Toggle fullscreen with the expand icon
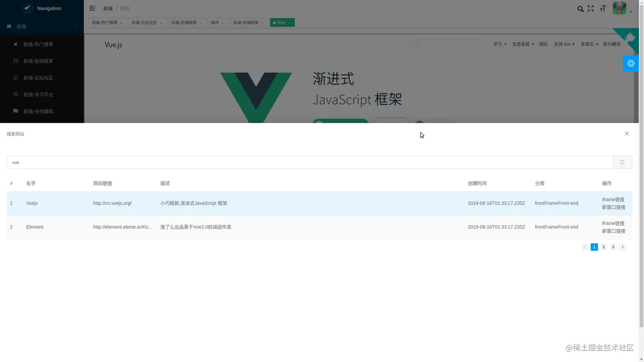644x362 pixels. click(591, 9)
